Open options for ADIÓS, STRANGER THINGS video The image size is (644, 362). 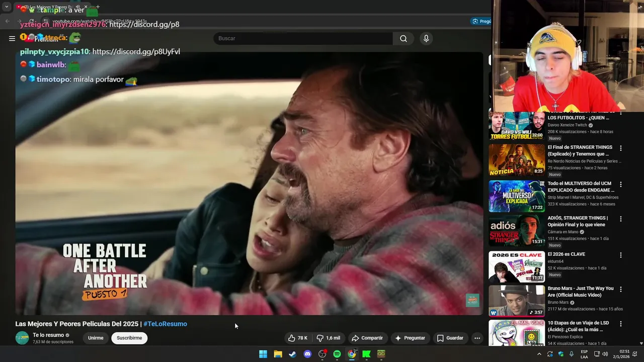[x=620, y=219]
